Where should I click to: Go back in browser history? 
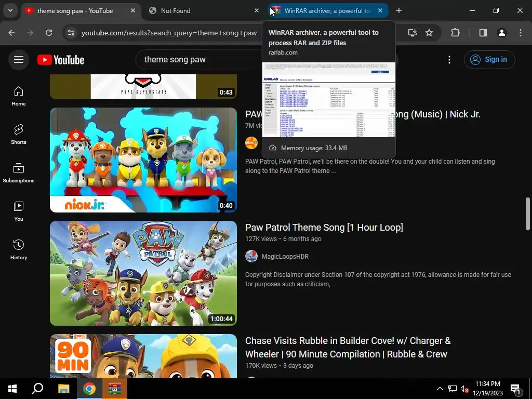point(11,33)
